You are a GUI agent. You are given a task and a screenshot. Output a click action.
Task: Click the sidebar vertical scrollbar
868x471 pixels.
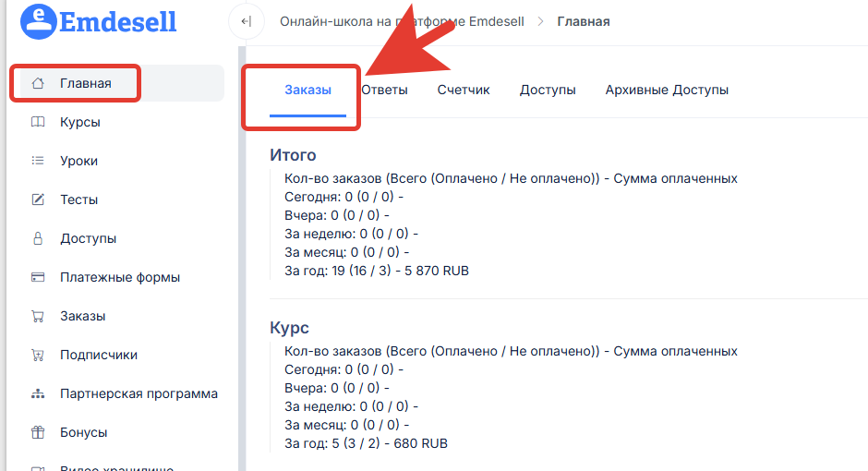[x=242, y=259]
